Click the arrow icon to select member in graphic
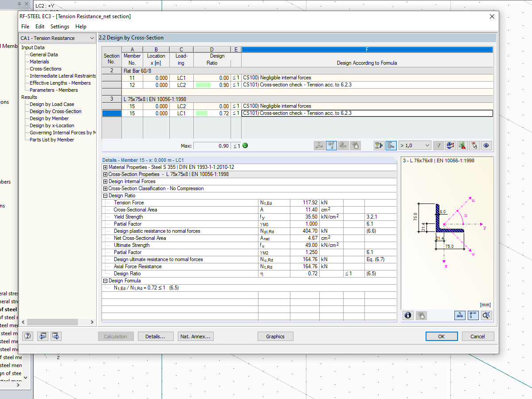This screenshot has height=399, width=532. (474, 145)
